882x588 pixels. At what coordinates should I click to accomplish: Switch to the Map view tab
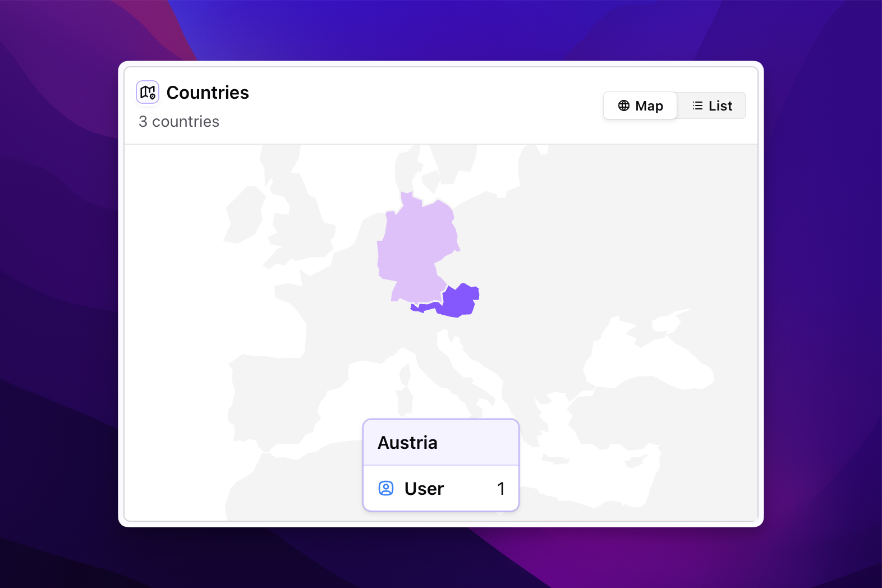point(640,105)
